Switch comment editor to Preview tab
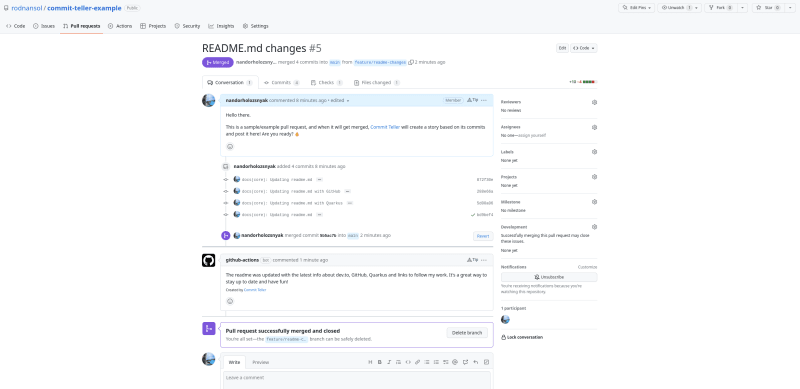Screen dimensions: 800x389 [261, 362]
